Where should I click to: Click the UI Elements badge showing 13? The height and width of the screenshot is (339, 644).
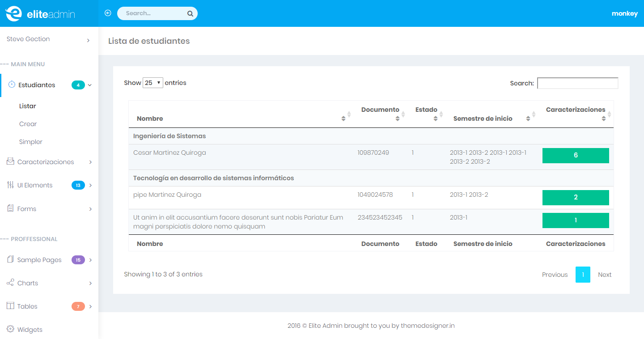(x=78, y=185)
